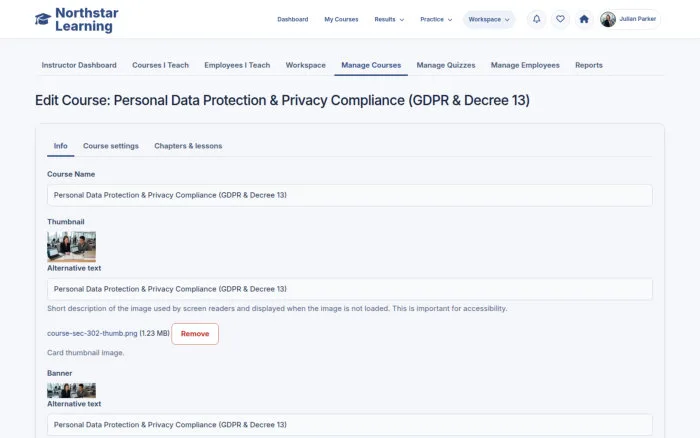Go to the Reports tab

pos(588,65)
